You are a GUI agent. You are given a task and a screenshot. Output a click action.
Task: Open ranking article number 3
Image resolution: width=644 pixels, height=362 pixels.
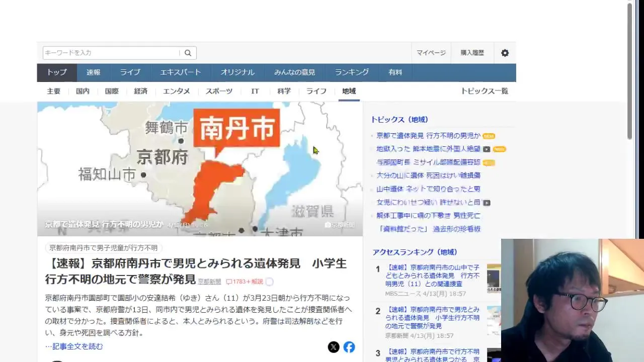433,355
